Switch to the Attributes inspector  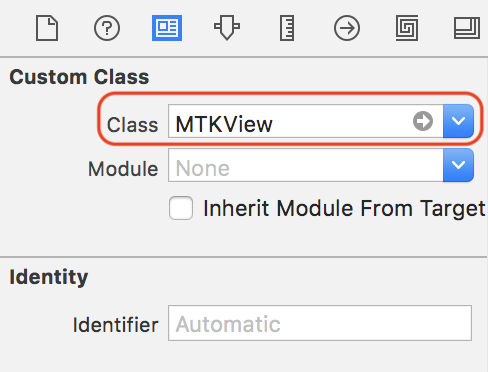click(227, 28)
